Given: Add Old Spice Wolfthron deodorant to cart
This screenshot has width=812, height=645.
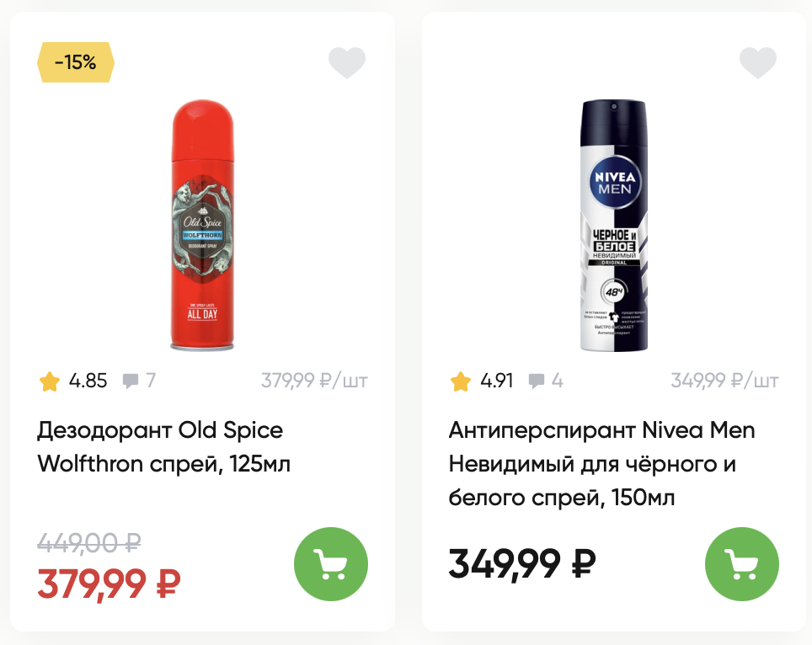Looking at the screenshot, I should (x=331, y=563).
